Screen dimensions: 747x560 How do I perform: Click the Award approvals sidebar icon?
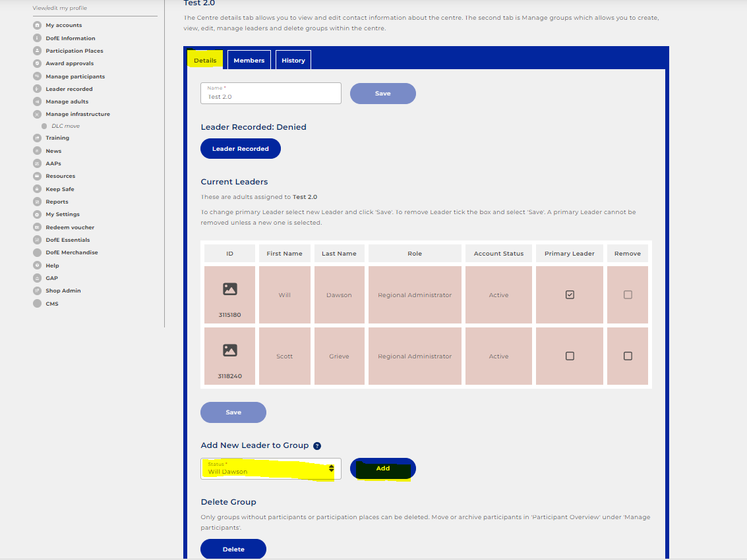pyautogui.click(x=37, y=63)
